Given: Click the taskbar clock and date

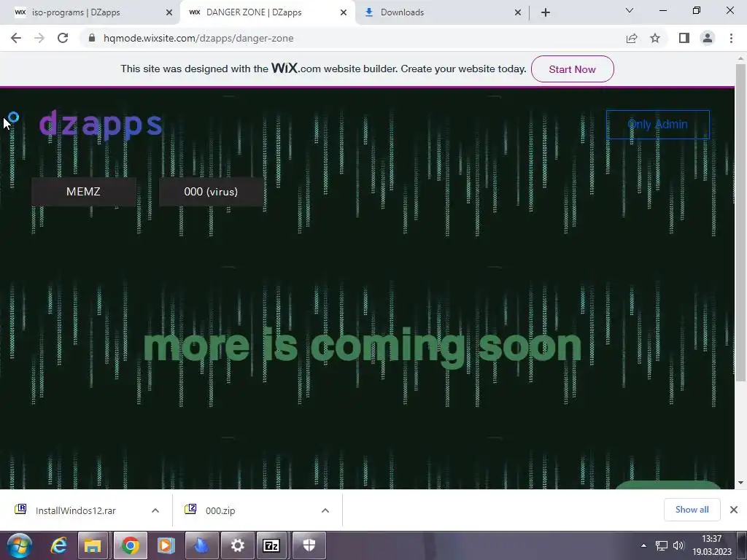Looking at the screenshot, I should (x=712, y=545).
